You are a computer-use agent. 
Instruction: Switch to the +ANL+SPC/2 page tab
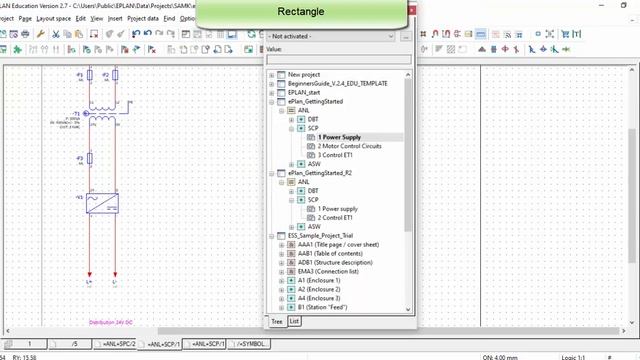[116, 344]
